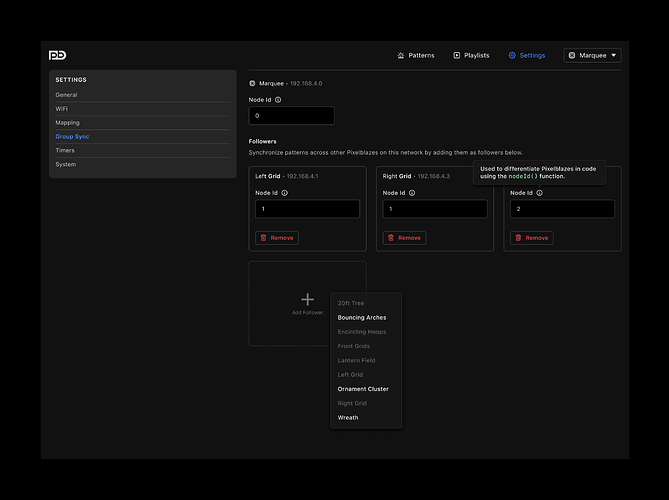
Task: Choose Wreath from follower list
Action: pos(366,418)
